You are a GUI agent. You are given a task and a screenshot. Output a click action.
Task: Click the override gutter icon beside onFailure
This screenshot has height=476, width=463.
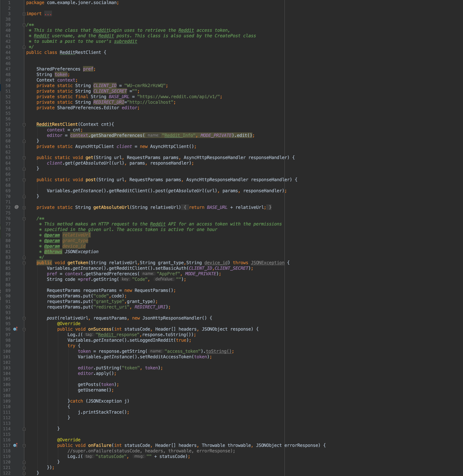[x=15, y=445]
